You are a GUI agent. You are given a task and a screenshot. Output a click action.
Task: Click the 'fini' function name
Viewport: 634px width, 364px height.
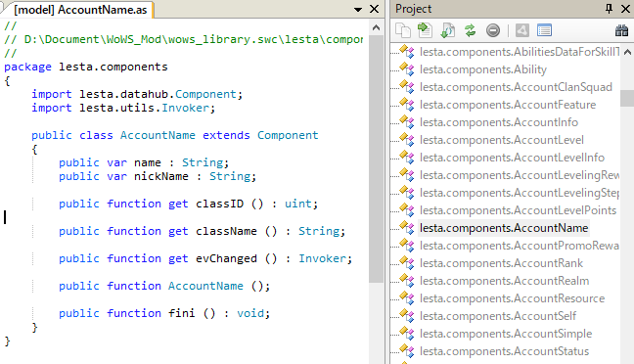tap(182, 313)
